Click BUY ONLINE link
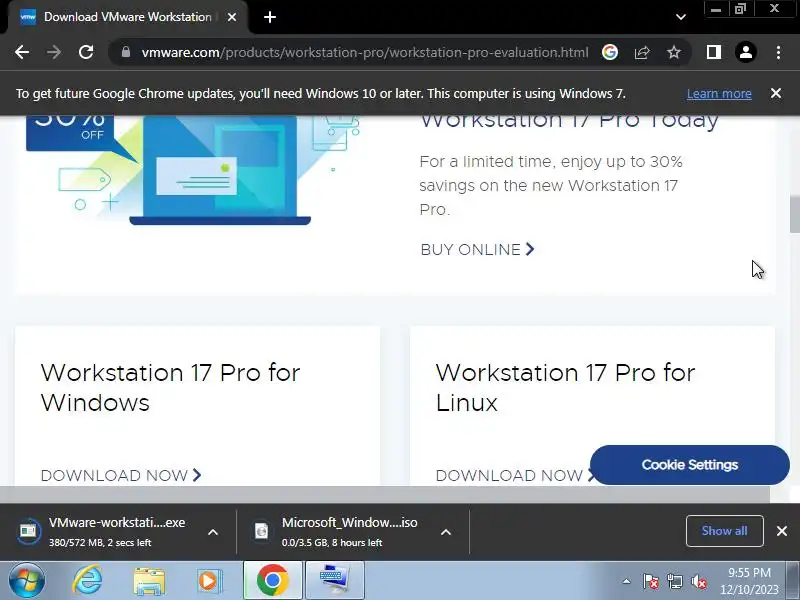The image size is (800, 600). 477,249
